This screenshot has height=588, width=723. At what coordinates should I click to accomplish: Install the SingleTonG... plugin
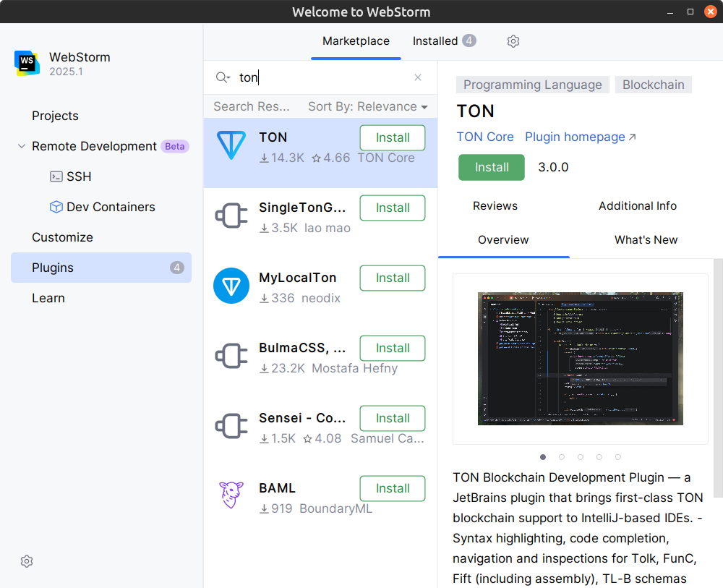[x=393, y=208]
